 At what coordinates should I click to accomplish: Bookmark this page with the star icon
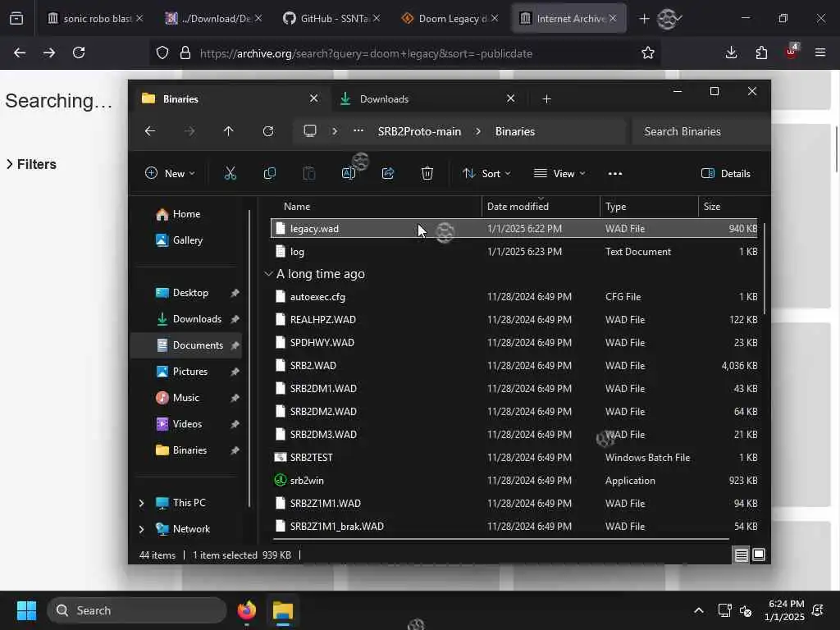click(x=648, y=52)
